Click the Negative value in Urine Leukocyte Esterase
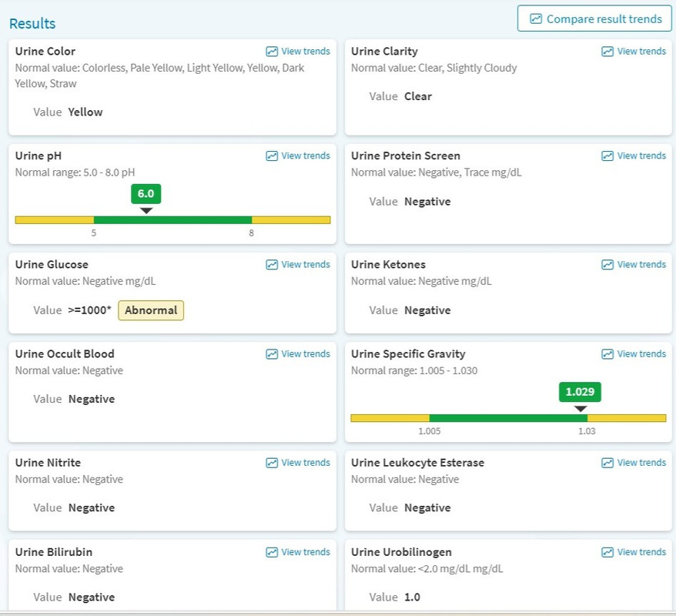676x616 pixels. 427,507
